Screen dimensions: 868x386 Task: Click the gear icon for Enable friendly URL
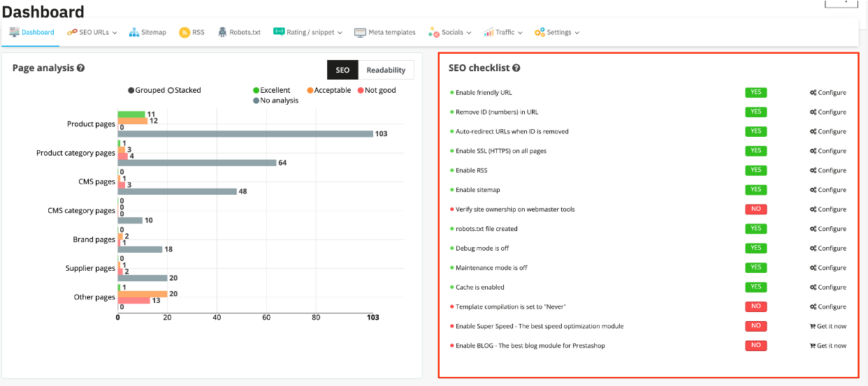coord(813,92)
